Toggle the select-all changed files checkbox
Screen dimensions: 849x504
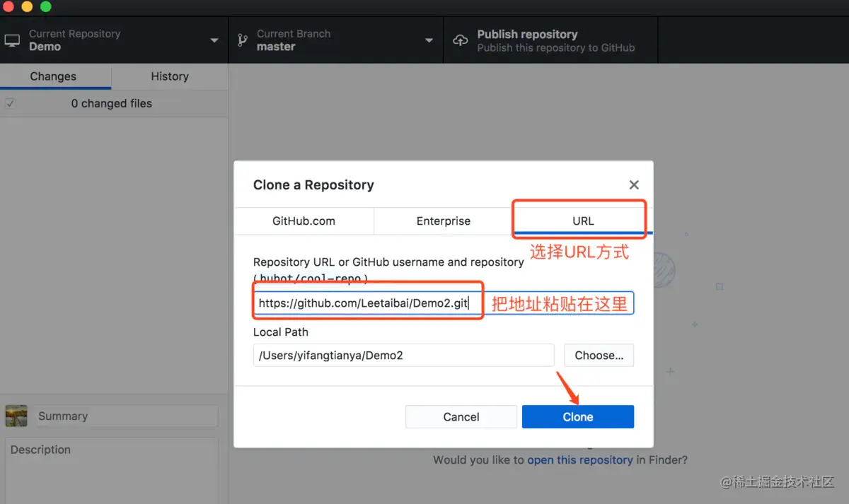[10, 103]
